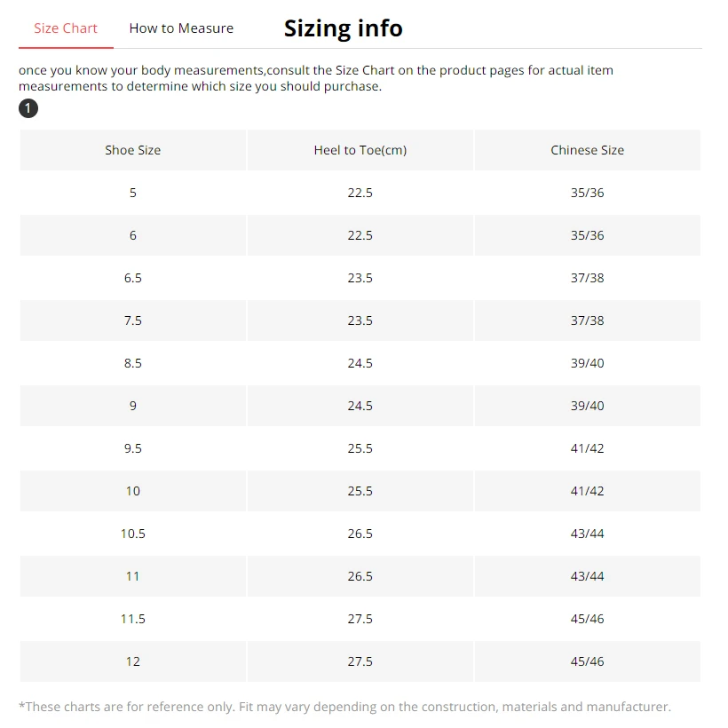Click the shoe size 10.5 cell
The image size is (728, 728).
pos(133,534)
